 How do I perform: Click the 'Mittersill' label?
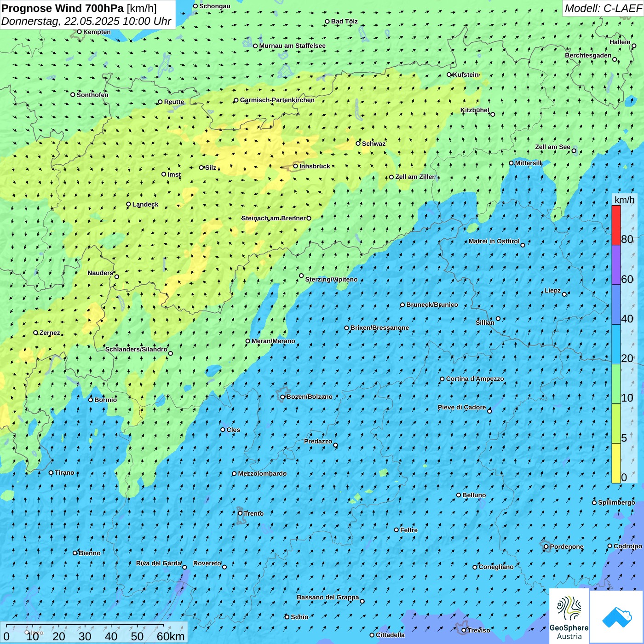tap(529, 163)
